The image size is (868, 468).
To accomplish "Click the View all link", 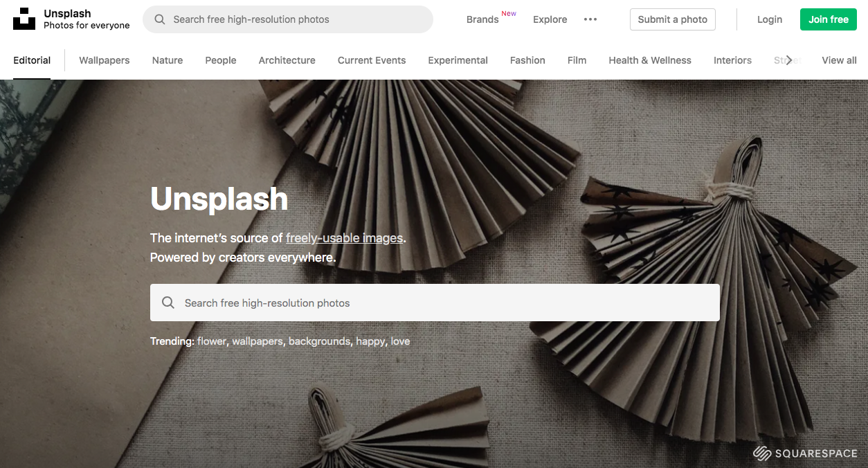I will click(839, 60).
